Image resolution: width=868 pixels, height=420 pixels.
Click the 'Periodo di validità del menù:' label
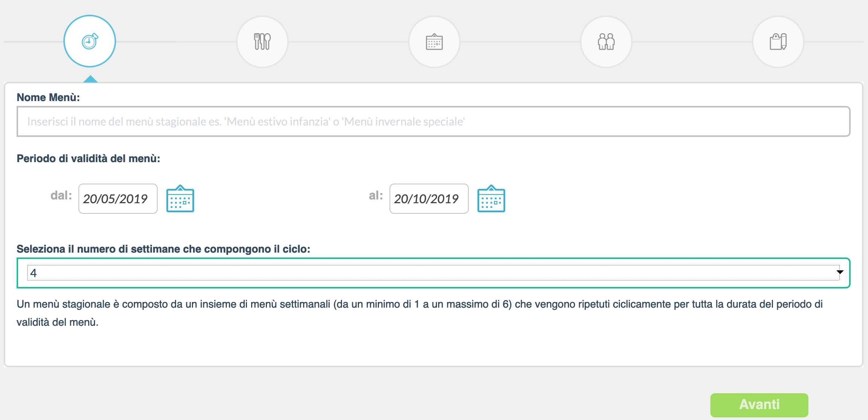[x=89, y=158]
